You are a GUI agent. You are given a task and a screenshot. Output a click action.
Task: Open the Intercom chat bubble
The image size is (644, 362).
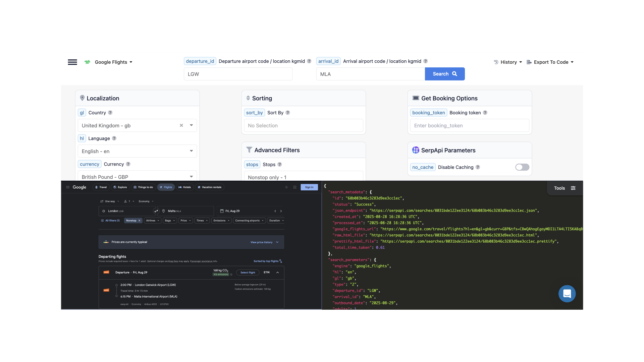(567, 294)
